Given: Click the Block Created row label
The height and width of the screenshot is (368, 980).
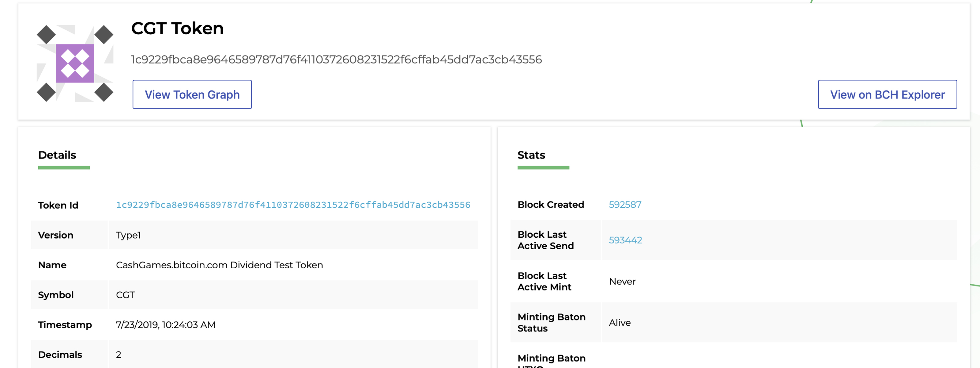Looking at the screenshot, I should click(x=551, y=205).
